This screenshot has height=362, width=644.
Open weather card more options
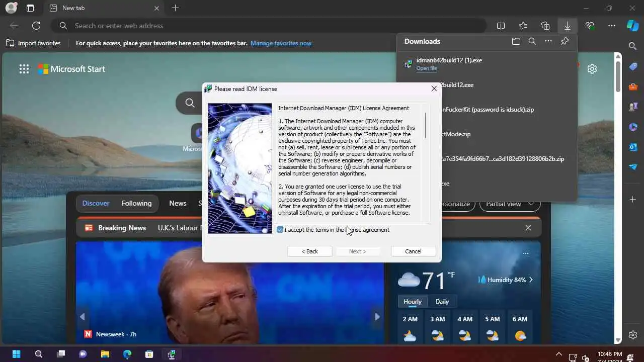coord(526,253)
